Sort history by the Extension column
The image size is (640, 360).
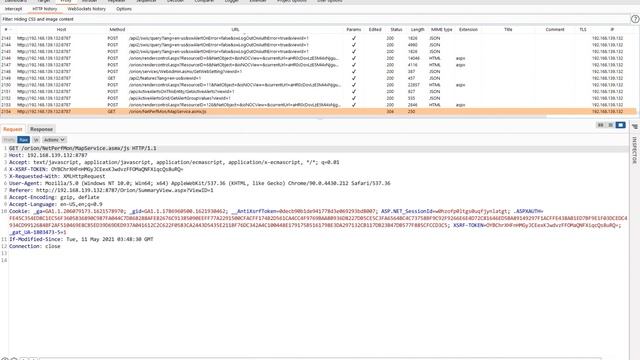(x=468, y=29)
